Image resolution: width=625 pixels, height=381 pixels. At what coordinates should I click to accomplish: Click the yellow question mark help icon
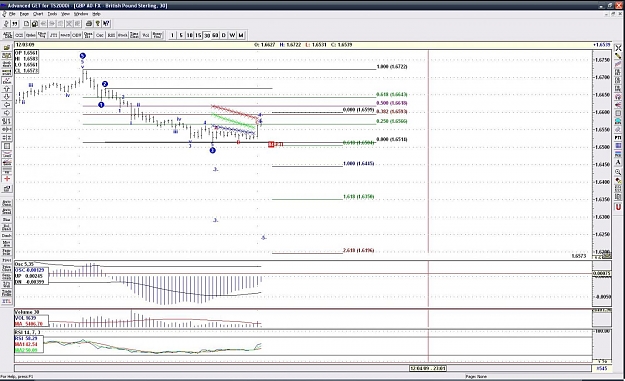(98, 24)
